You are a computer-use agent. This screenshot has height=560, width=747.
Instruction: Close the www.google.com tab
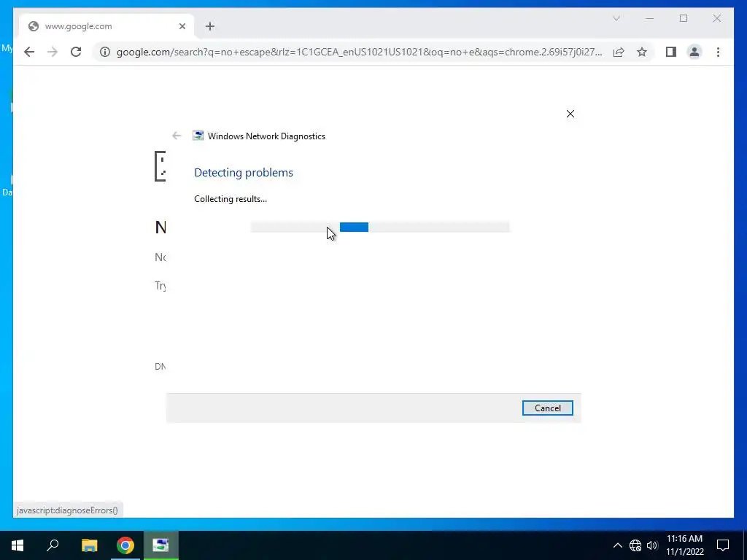182,26
